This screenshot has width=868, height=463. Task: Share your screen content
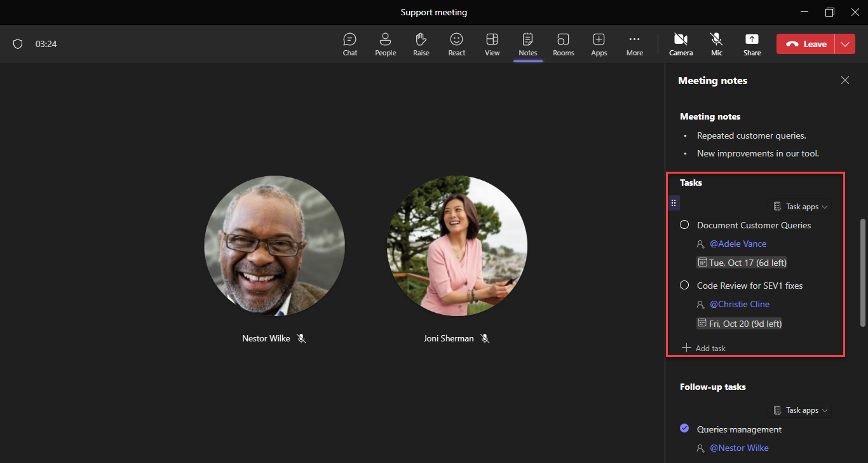pyautogui.click(x=752, y=44)
